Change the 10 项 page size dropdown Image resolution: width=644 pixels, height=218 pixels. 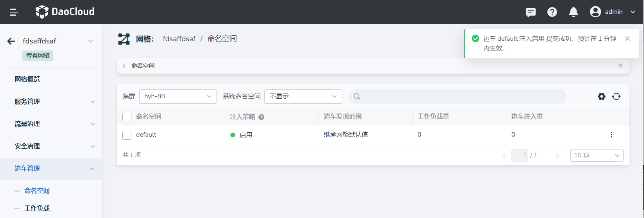pos(596,155)
